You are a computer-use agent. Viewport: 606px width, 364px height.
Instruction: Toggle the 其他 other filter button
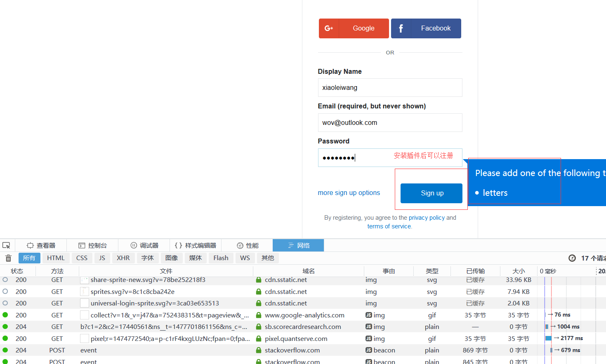(x=268, y=258)
